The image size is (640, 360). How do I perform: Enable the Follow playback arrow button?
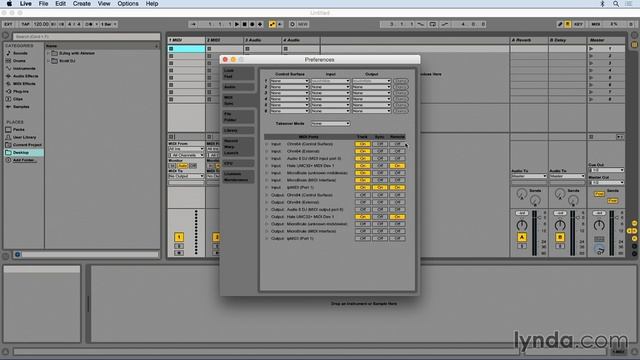click(193, 24)
